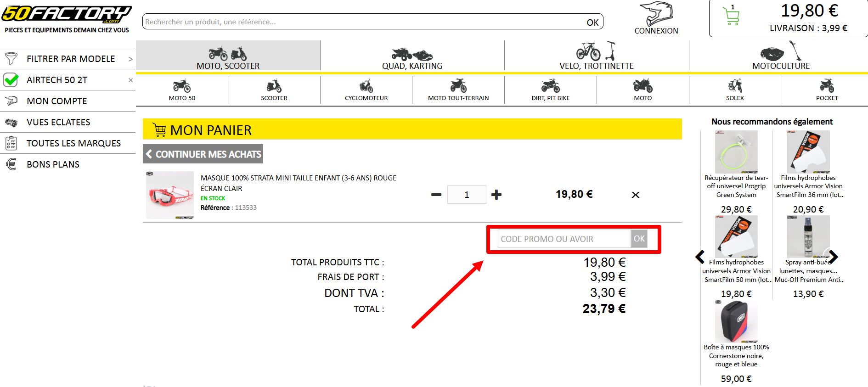Click the green checkmark beside Airtech 50 2T
Viewport: 868px width, 387px height.
point(11,80)
